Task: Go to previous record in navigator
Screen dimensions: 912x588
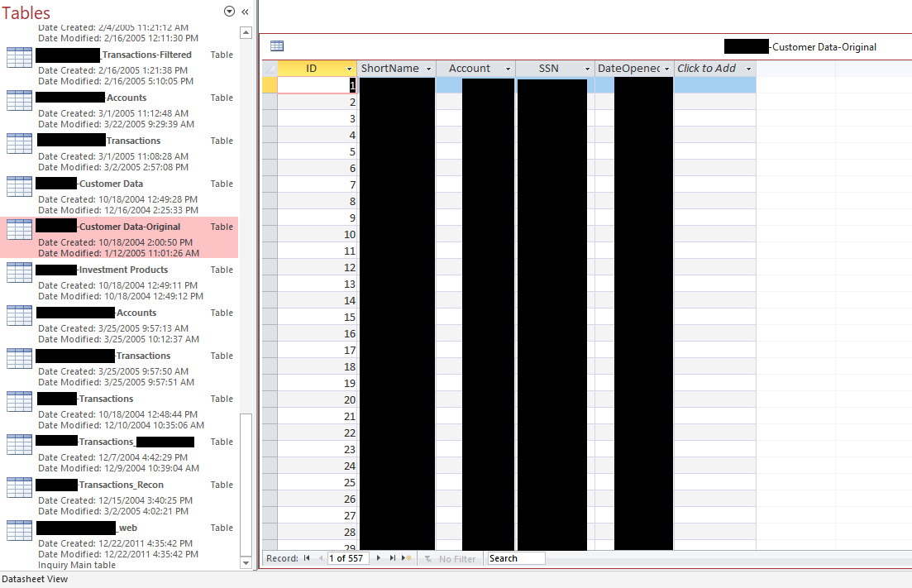Action: pos(321,558)
